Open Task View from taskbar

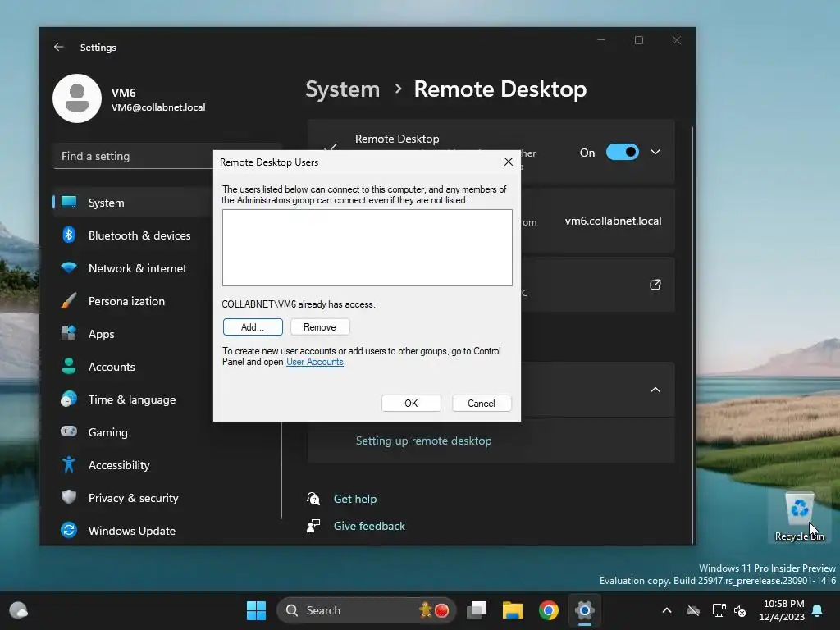click(477, 610)
